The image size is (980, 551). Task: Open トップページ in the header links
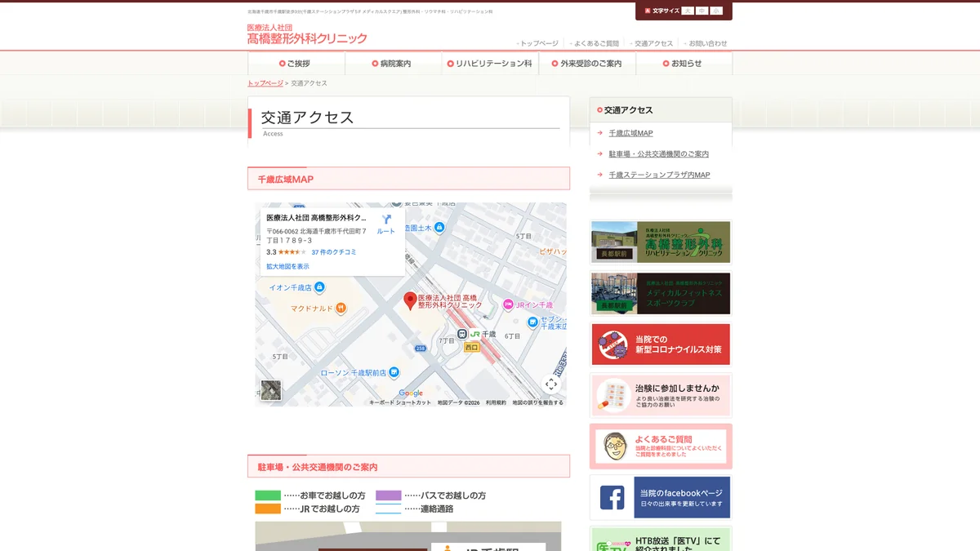pos(538,43)
